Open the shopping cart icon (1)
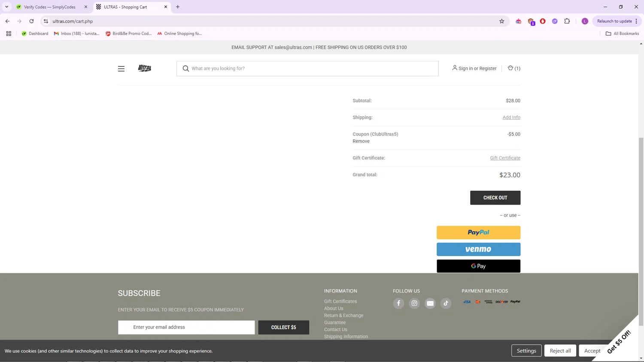The image size is (644, 362). point(513,68)
